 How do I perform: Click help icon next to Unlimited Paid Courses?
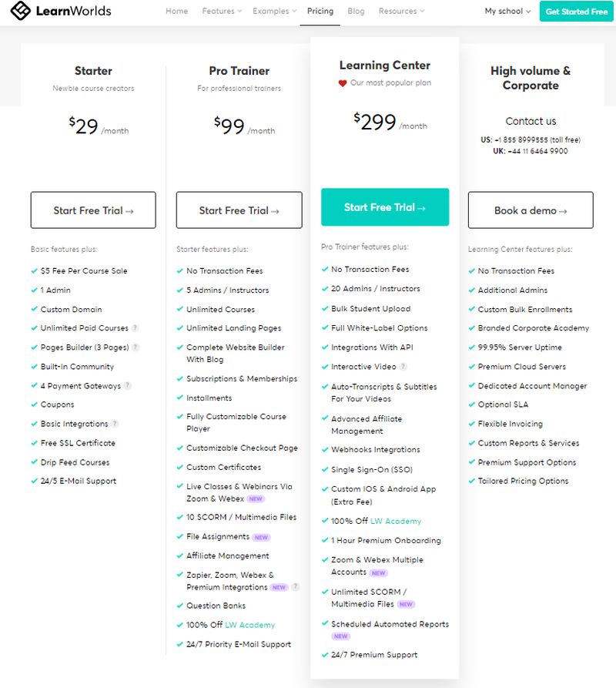(x=135, y=327)
